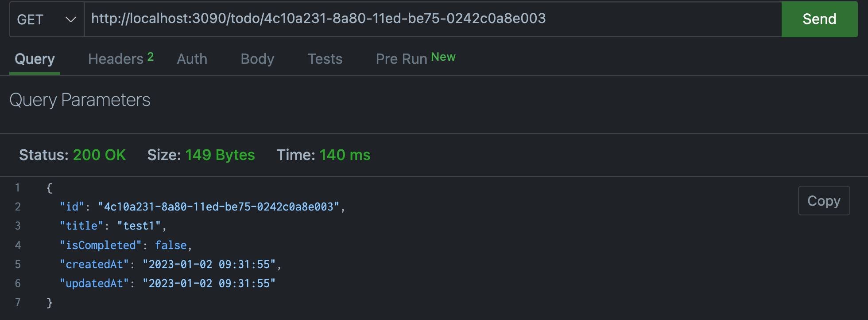Switch to the Query tab
The width and height of the screenshot is (868, 320).
point(35,59)
